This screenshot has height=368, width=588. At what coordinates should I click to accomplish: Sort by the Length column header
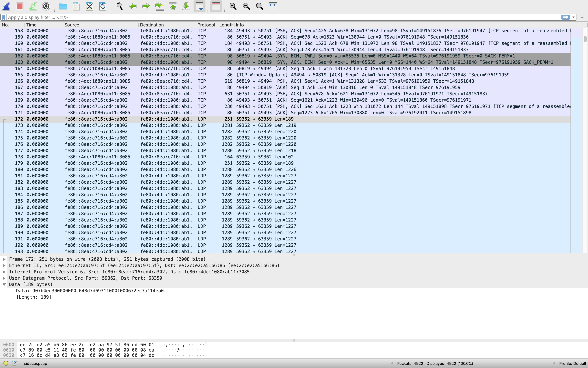click(226, 25)
